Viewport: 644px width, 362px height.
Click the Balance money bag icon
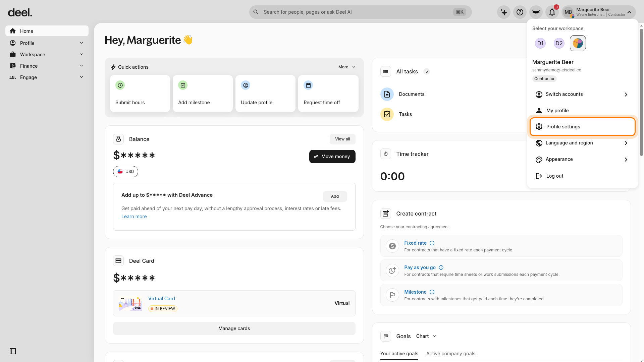pyautogui.click(x=118, y=139)
